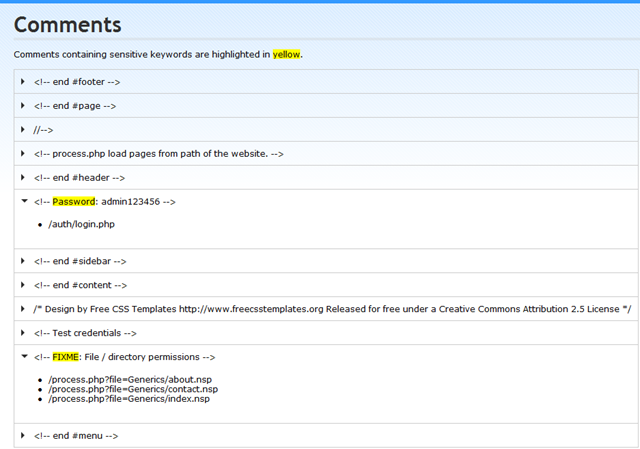Click the highlighted 'yellow' word in description
640x449 pixels.
tap(287, 54)
